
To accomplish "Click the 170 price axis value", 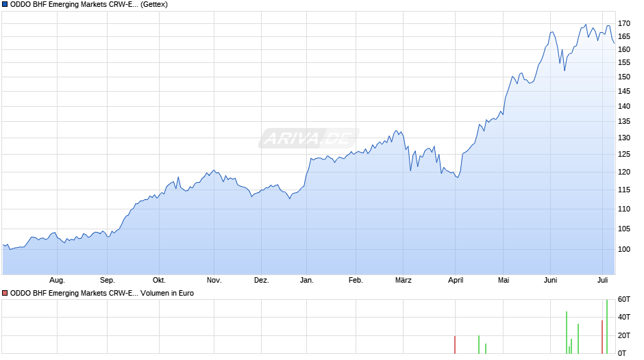I will [x=624, y=24].
